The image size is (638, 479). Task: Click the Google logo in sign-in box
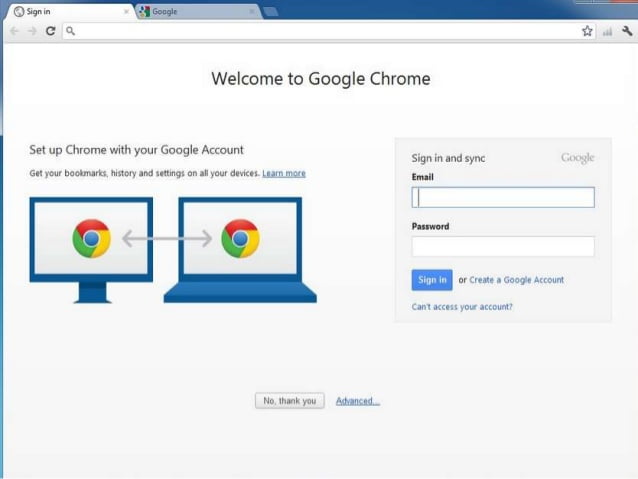point(578,158)
